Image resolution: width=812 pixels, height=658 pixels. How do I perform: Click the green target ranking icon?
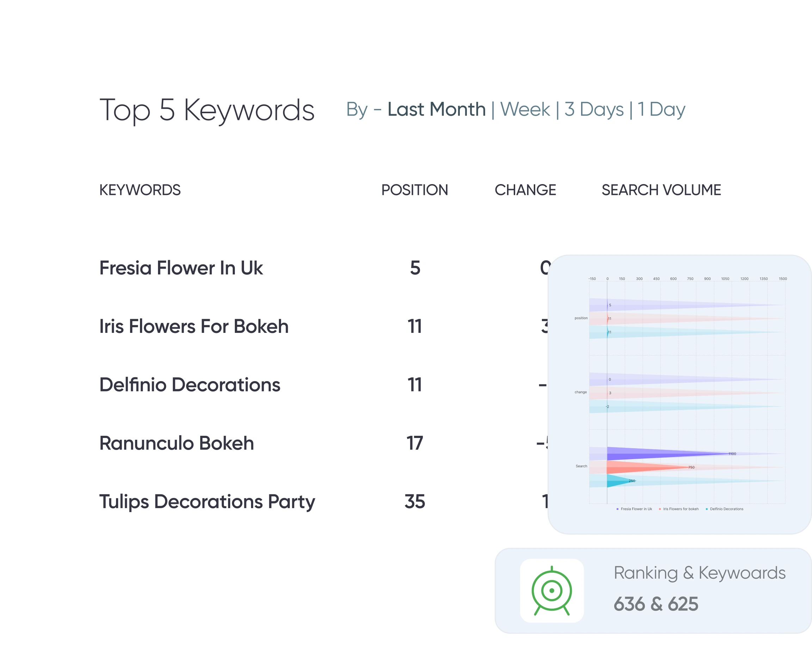551,591
